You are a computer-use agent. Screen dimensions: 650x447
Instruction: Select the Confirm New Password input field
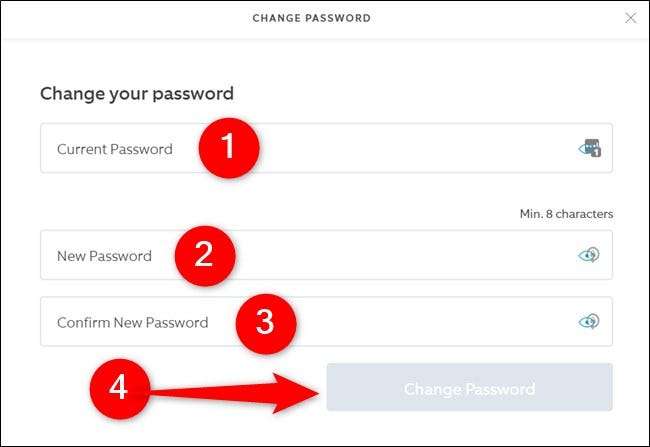pyautogui.click(x=420, y=321)
